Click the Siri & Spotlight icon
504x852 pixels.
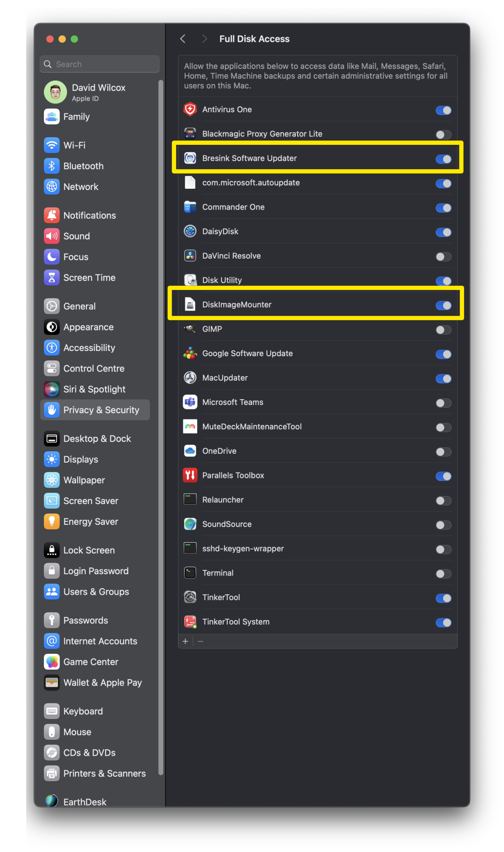tap(52, 389)
